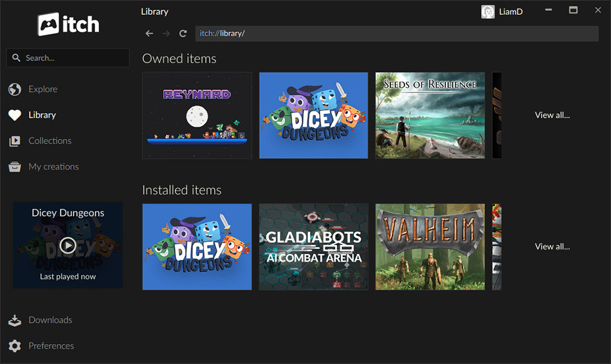Click the Last played now label
Screen dimensions: 611x364
click(x=68, y=277)
